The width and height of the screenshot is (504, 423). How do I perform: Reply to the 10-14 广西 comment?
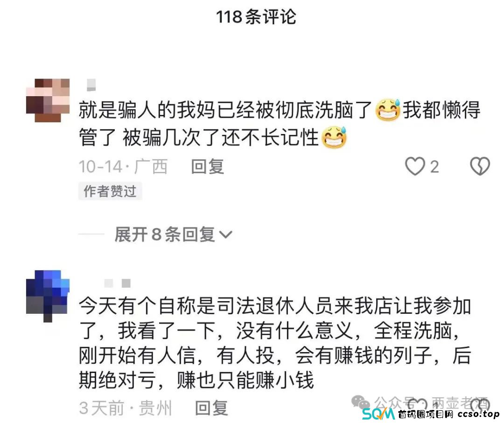coord(207,167)
